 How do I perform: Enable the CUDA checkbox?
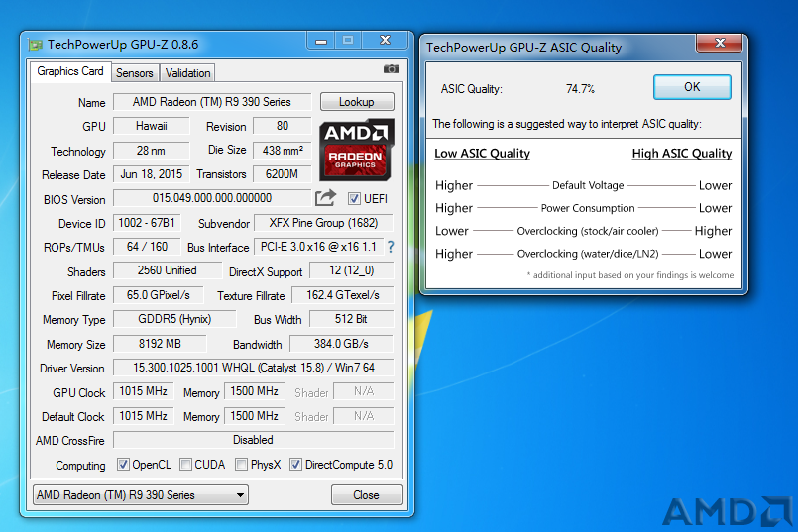click(x=185, y=465)
